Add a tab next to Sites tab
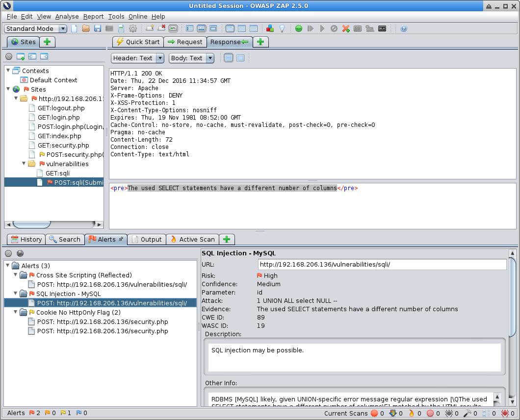Viewport: 520px width, 420px height. [47, 42]
